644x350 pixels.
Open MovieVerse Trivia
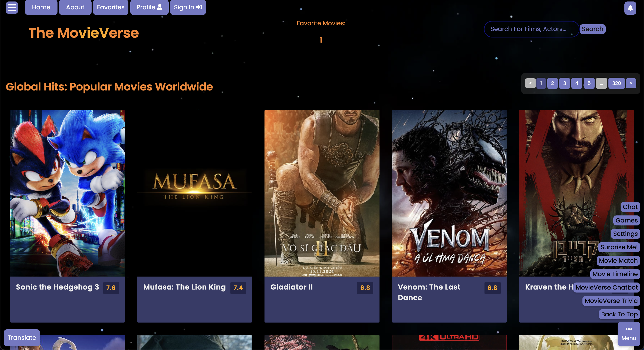pyautogui.click(x=611, y=301)
